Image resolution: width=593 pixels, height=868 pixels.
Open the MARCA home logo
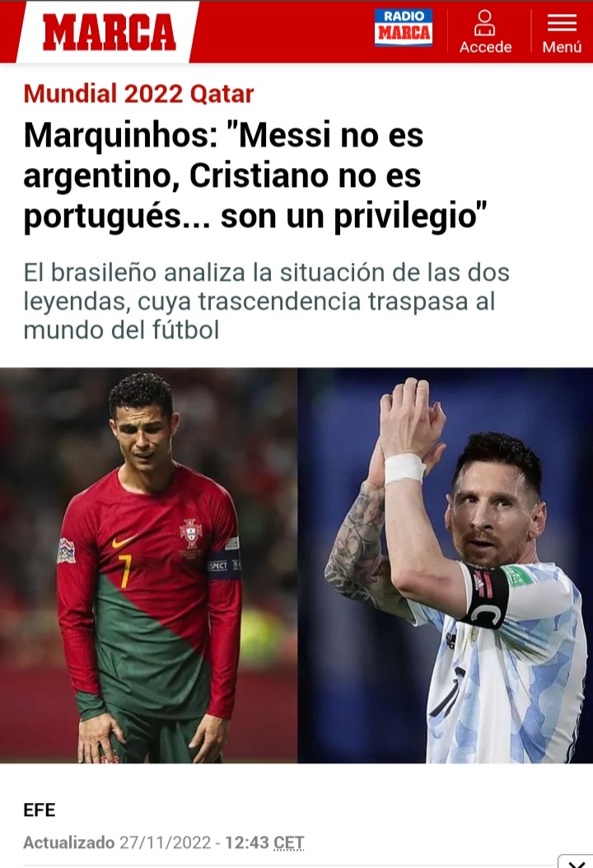109,32
